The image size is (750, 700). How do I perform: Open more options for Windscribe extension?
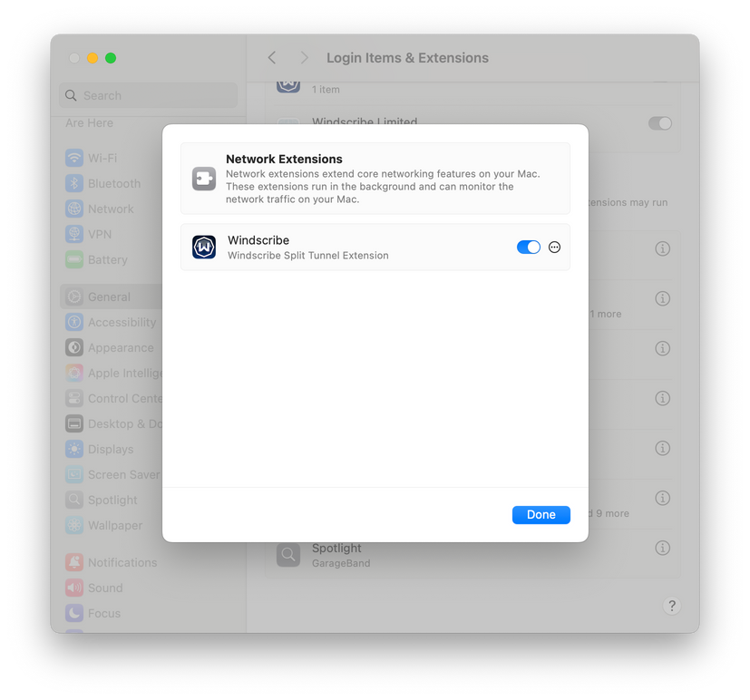click(554, 247)
